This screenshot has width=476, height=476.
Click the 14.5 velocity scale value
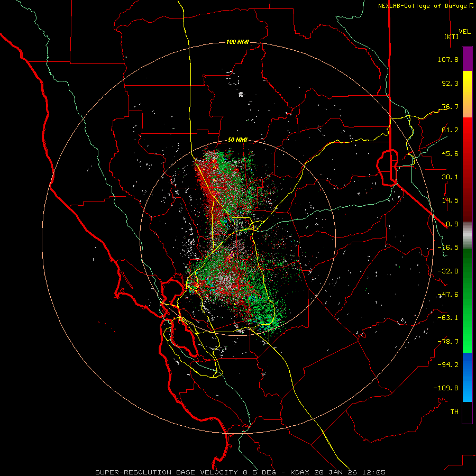(x=450, y=200)
